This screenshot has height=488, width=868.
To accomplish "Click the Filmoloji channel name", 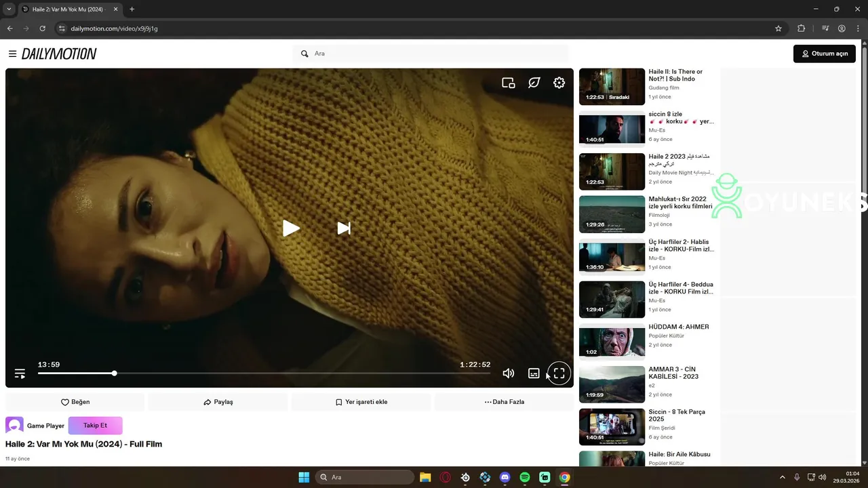I will (658, 215).
